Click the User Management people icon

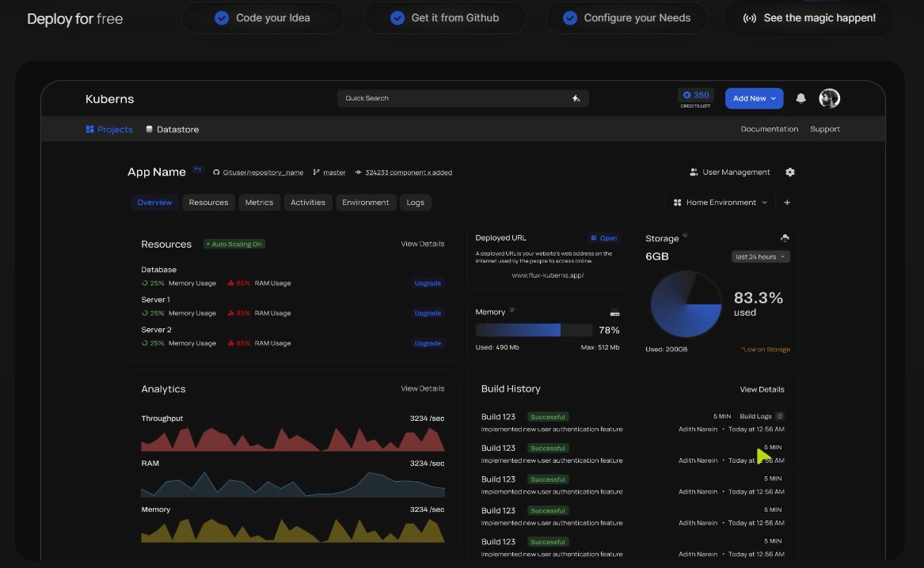(694, 172)
